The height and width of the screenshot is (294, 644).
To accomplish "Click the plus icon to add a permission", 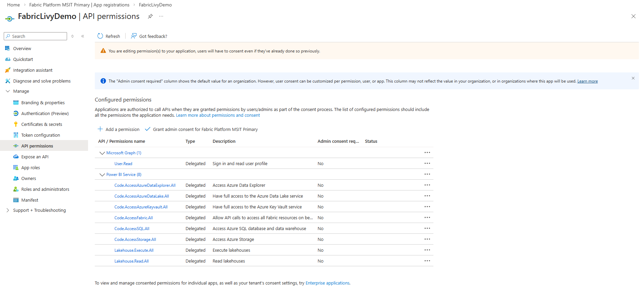I will tap(100, 129).
